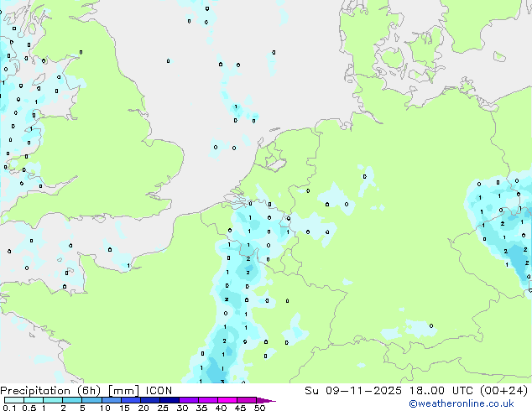Select the 30–35 mm violet swatch
Image resolution: width=532 pixels, height=411 pixels.
pos(189,400)
